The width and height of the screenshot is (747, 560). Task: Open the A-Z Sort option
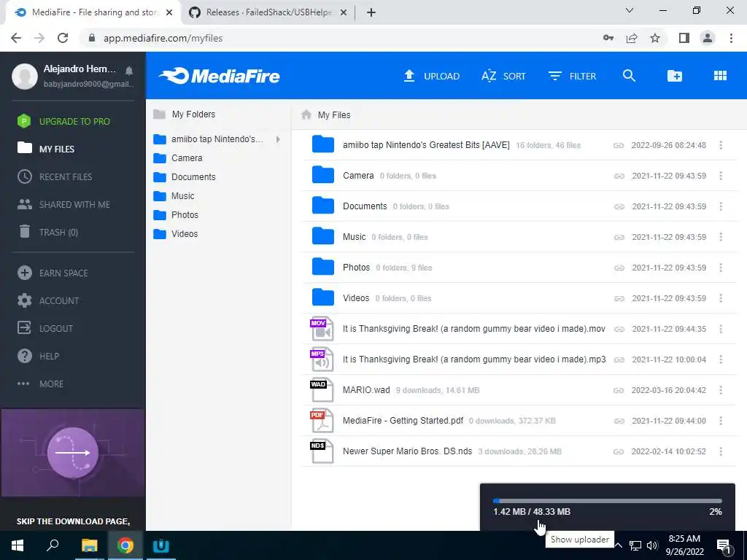click(x=503, y=76)
